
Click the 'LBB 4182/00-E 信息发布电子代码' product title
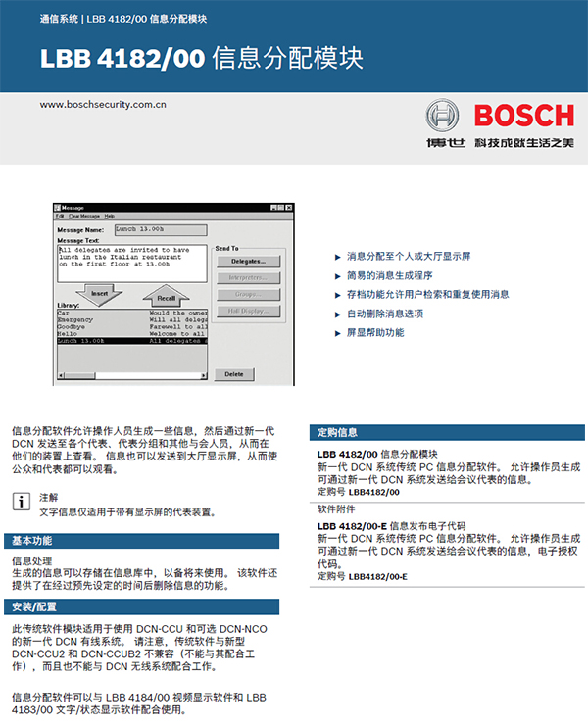coord(391,526)
